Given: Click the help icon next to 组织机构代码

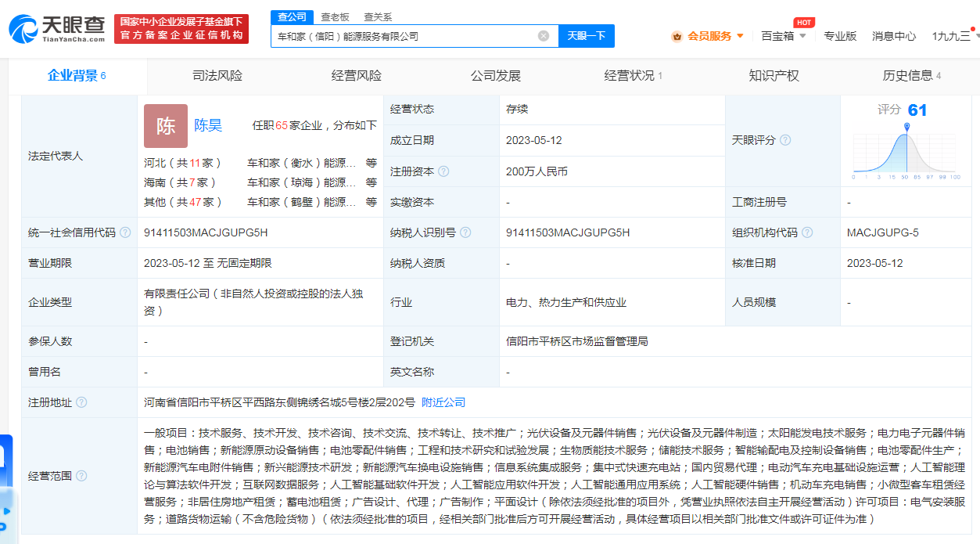Looking at the screenshot, I should point(807,232).
